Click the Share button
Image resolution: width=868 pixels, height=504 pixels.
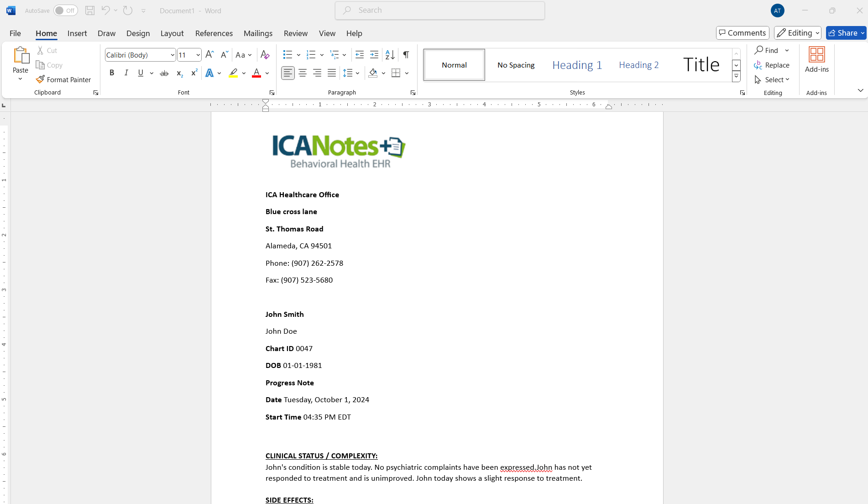[x=846, y=33]
